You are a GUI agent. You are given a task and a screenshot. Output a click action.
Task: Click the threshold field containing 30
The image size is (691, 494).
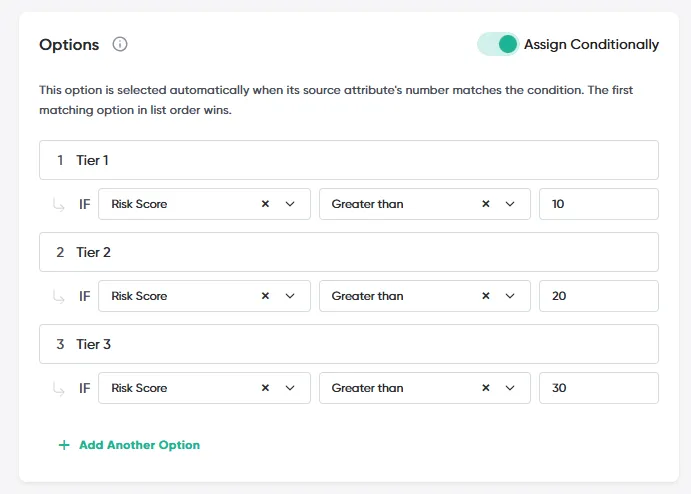point(599,388)
